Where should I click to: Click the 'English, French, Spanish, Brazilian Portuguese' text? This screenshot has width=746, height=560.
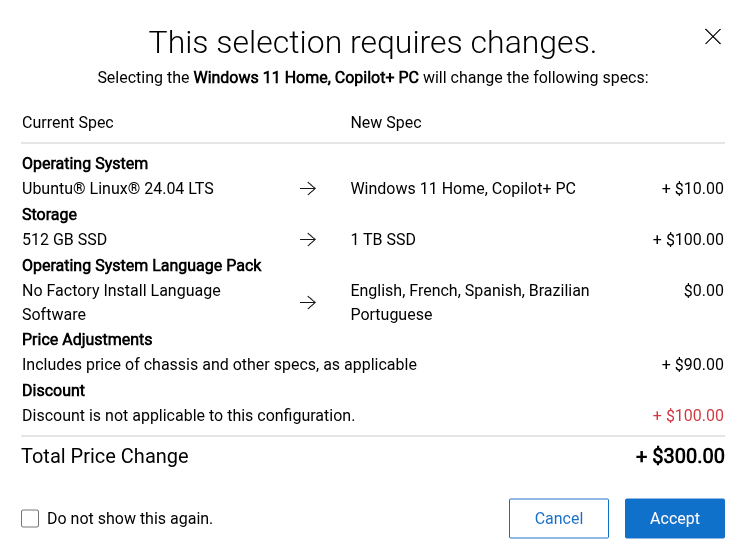pyautogui.click(x=470, y=303)
